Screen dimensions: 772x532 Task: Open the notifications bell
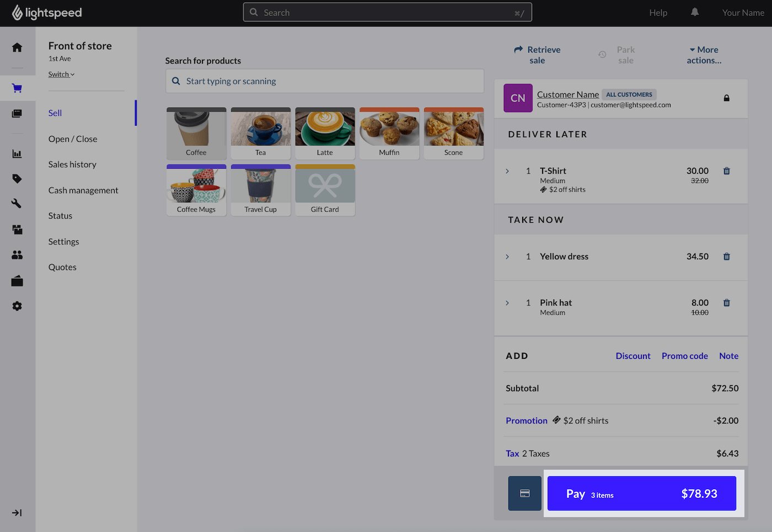click(x=695, y=12)
